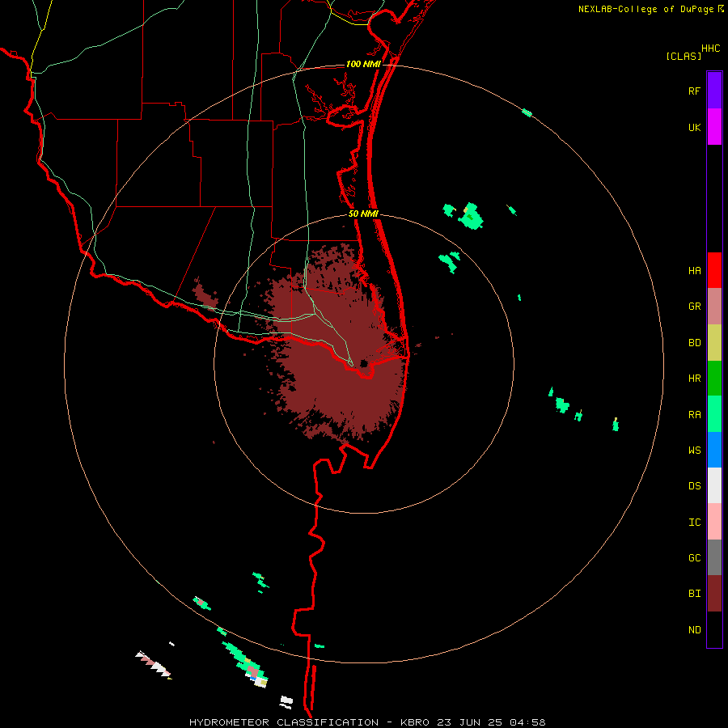The height and width of the screenshot is (728, 728).
Task: Click the KBRO radar site identifier
Action: click(x=416, y=722)
